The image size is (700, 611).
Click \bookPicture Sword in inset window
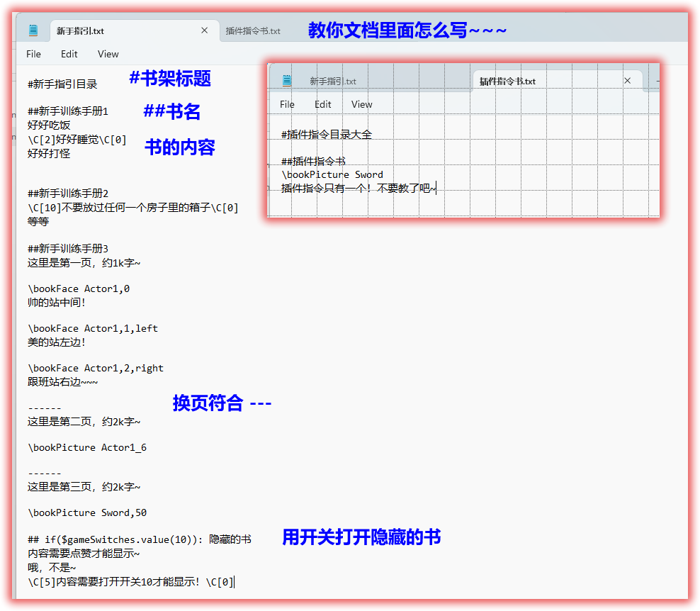[x=332, y=174]
